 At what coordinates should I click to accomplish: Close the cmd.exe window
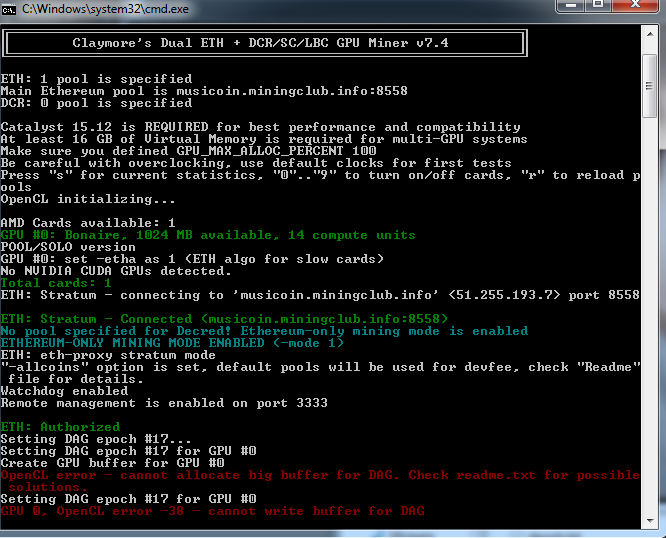(x=635, y=5)
